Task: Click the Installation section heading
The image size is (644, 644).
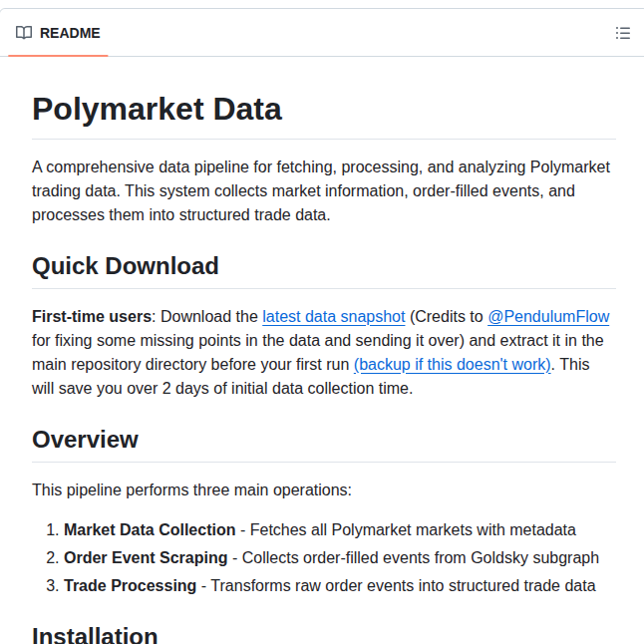Action: 95,635
